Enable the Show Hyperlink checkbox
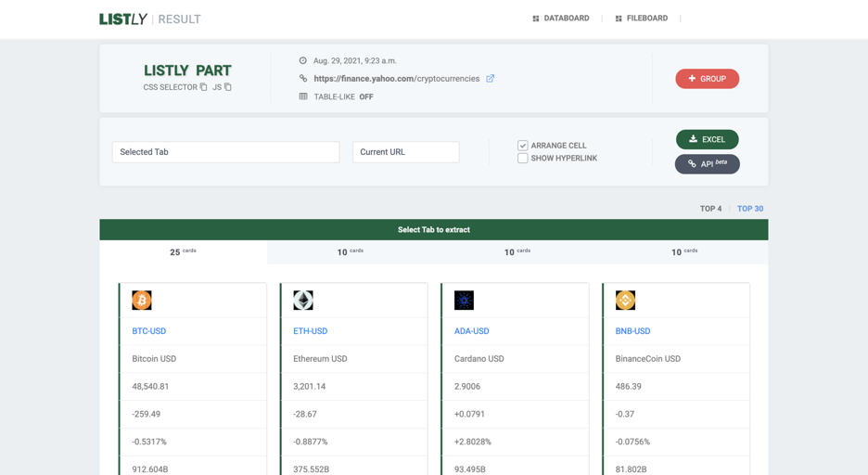Viewport: 868px width, 475px height. click(x=523, y=159)
